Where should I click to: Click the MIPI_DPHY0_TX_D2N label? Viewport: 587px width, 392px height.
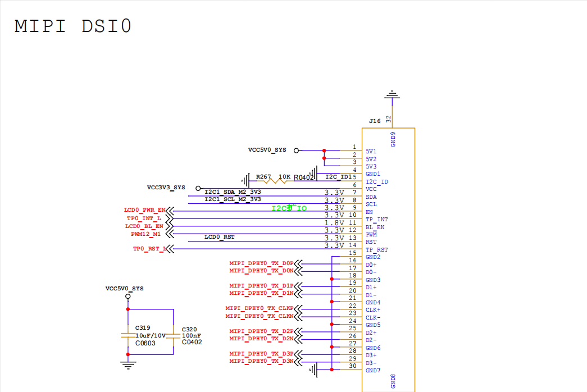(261, 339)
